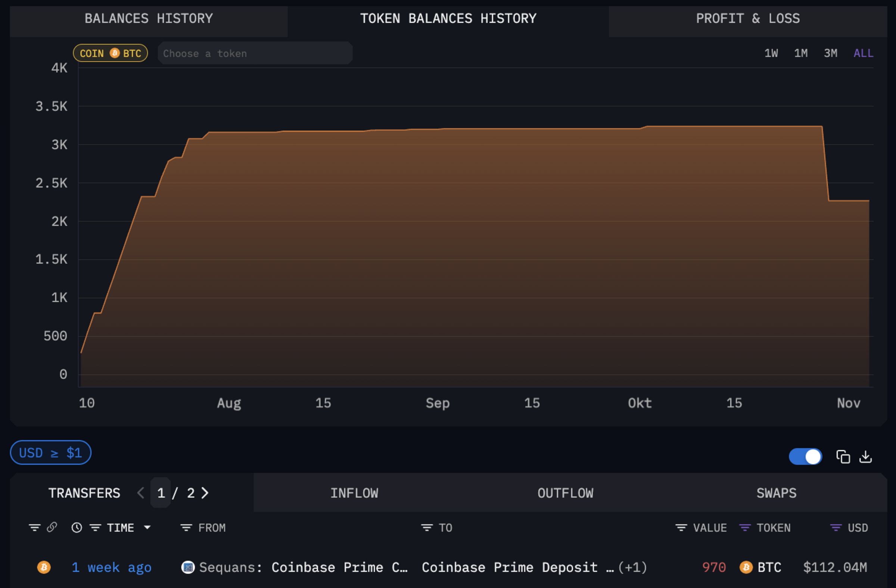Select the COIN BTC token chip
This screenshot has height=588, width=896.
110,53
